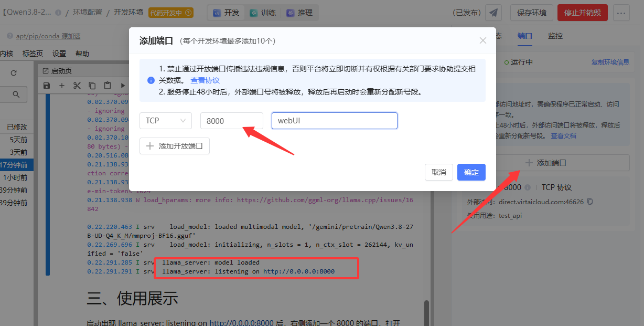Click the paste clipboard icon in notebook toolbar
The height and width of the screenshot is (326, 644).
tap(108, 86)
